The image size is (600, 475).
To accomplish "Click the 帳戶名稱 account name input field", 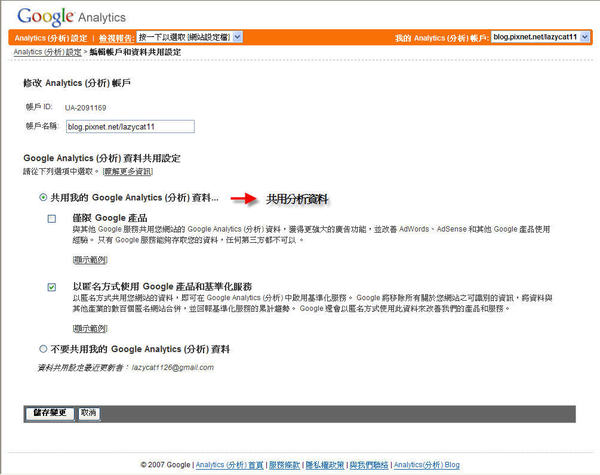I will pyautogui.click(x=130, y=127).
